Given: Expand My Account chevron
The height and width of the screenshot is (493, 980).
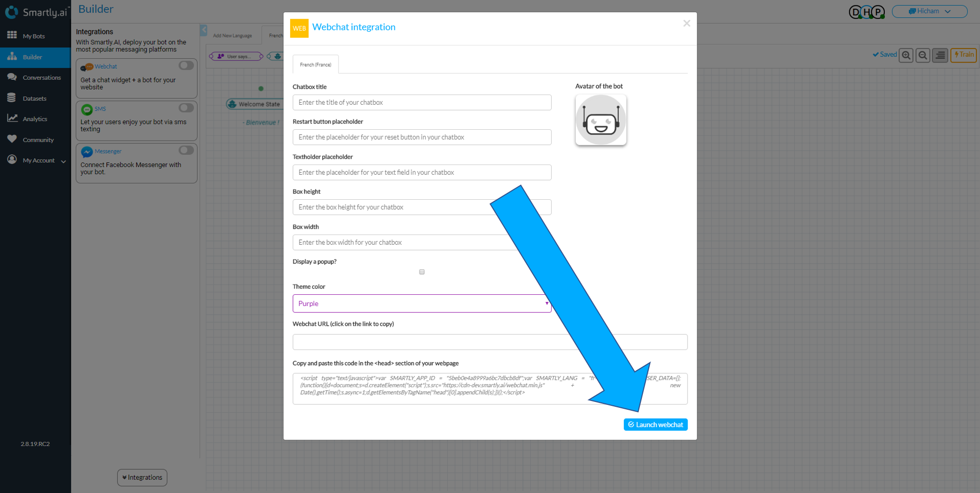Looking at the screenshot, I should (x=63, y=161).
